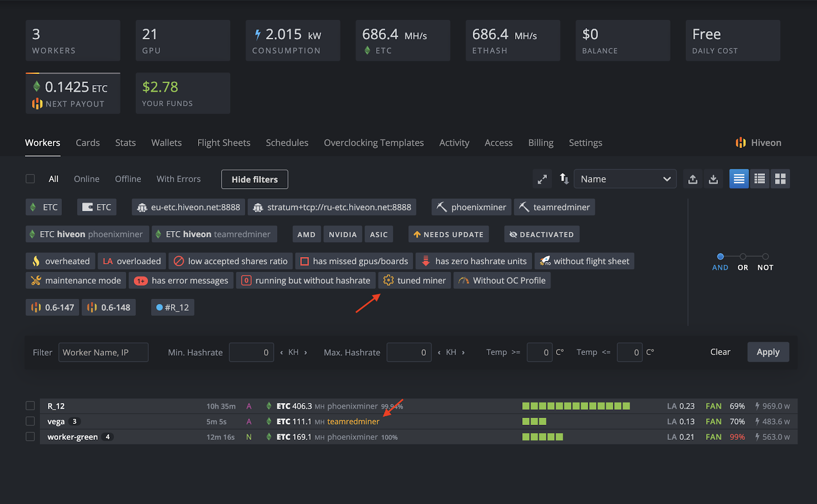The height and width of the screenshot is (504, 817).
Task: Filter by ETC wallet tag
Action: coord(97,207)
